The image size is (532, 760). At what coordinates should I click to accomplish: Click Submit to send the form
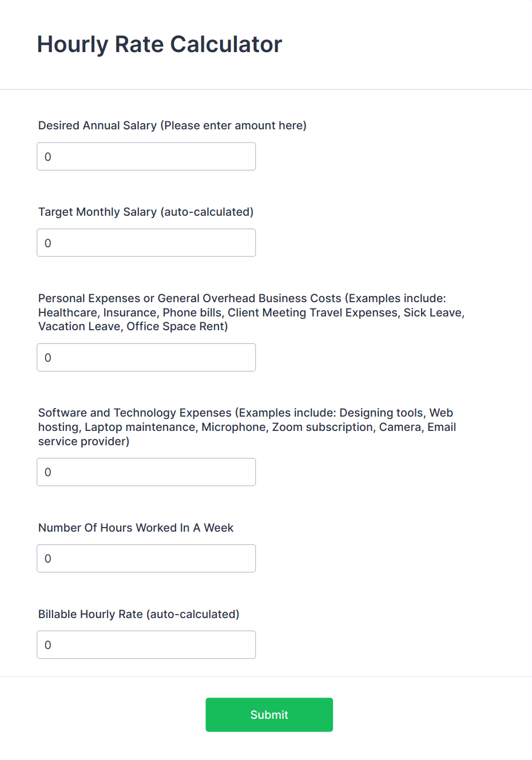pyautogui.click(x=269, y=714)
